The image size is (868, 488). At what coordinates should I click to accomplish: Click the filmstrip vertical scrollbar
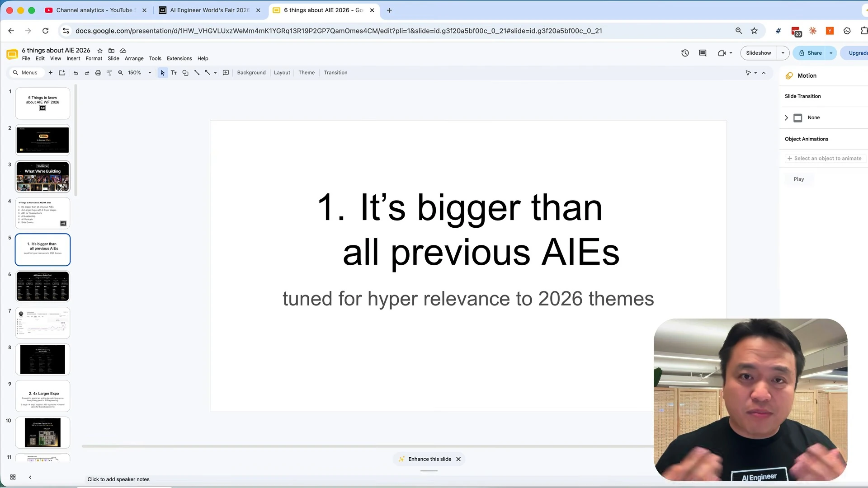(x=76, y=140)
